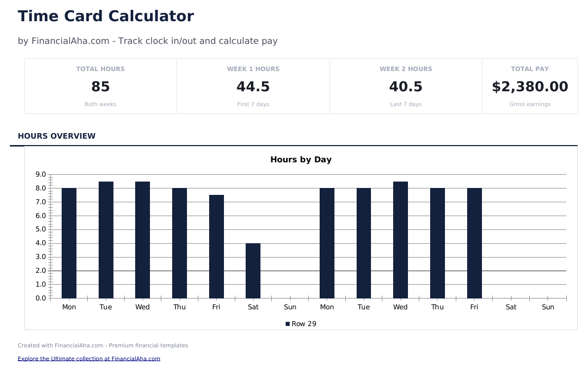Image resolution: width=588 pixels, height=372 pixels.
Task: Click the Row 29 legend color swatch
Action: click(x=288, y=324)
